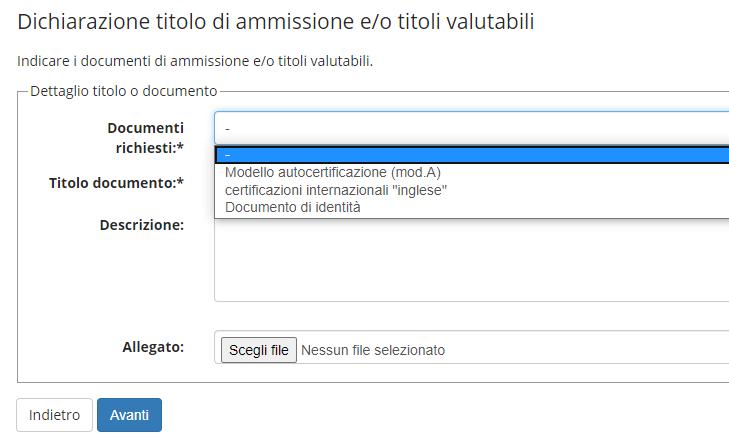Go back with the Indietro button
The width and height of the screenshot is (729, 443).
54,415
